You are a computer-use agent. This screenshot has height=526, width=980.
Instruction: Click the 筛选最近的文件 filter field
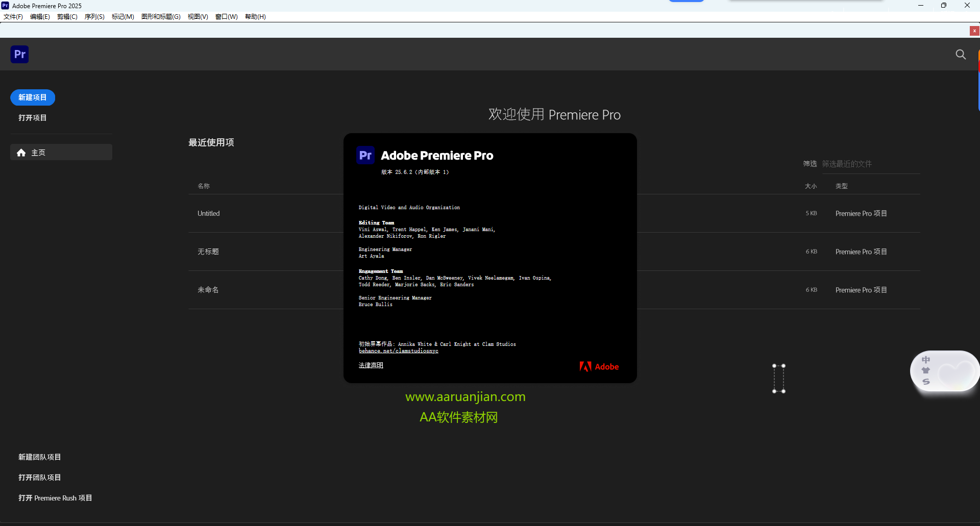point(847,164)
